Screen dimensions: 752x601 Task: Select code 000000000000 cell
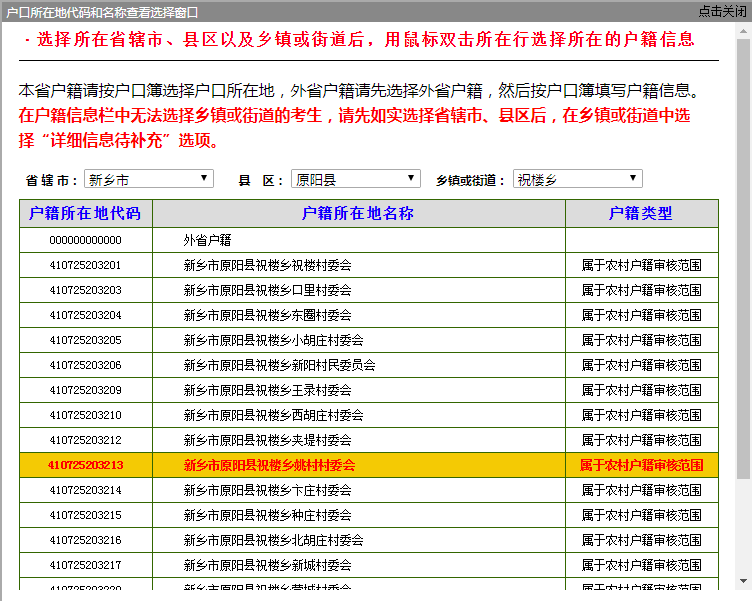click(86, 240)
